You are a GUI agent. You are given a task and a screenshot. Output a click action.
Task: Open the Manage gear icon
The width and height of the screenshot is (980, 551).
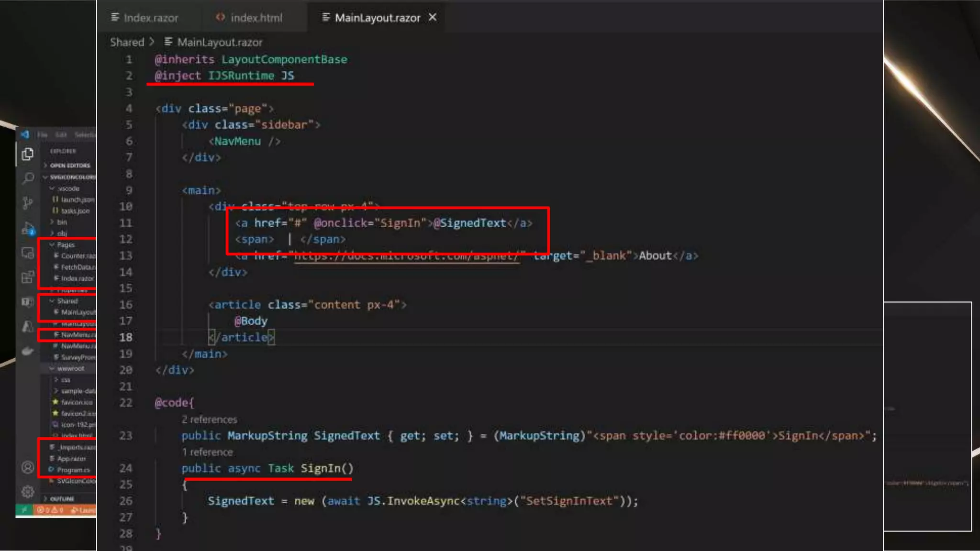[x=28, y=491]
